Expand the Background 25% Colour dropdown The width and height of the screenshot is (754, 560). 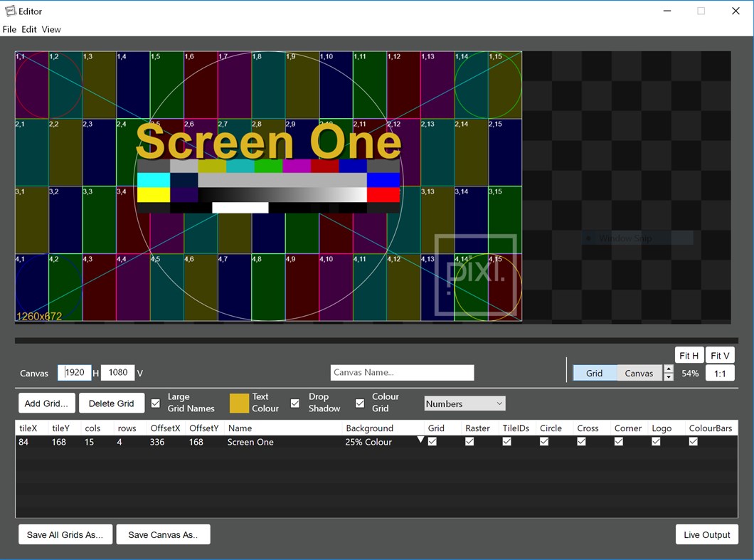point(421,441)
